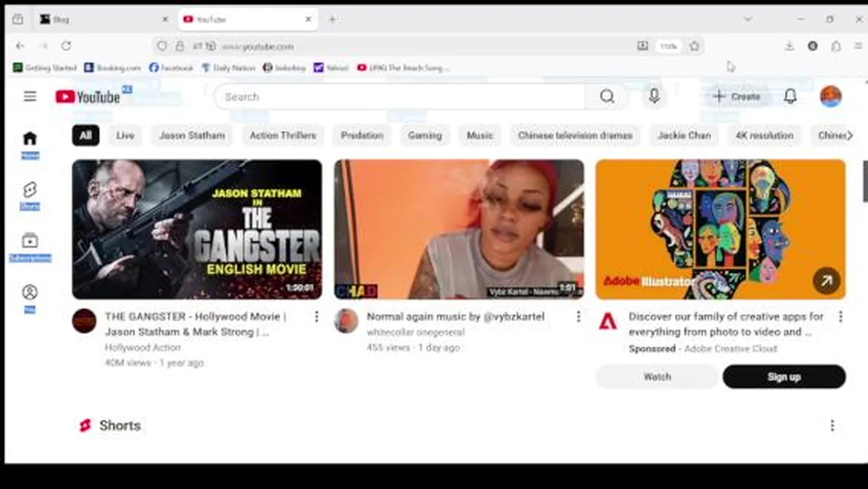The height and width of the screenshot is (489, 868).
Task: Click whitecollar onegeneral channel avatar
Action: click(x=346, y=321)
